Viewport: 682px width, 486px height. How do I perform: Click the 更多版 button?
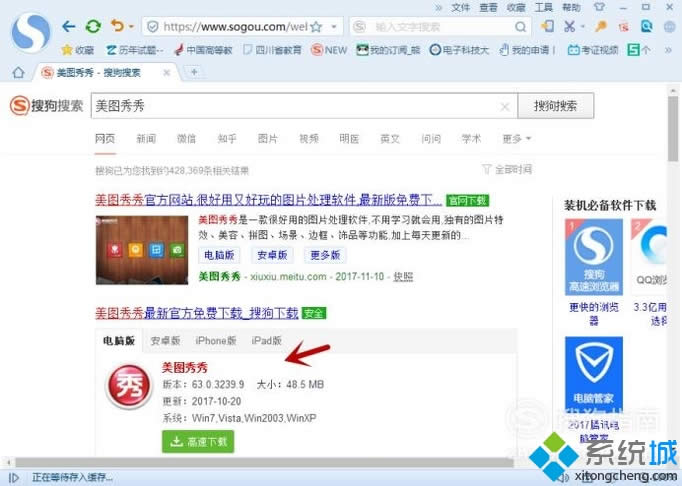(x=325, y=255)
